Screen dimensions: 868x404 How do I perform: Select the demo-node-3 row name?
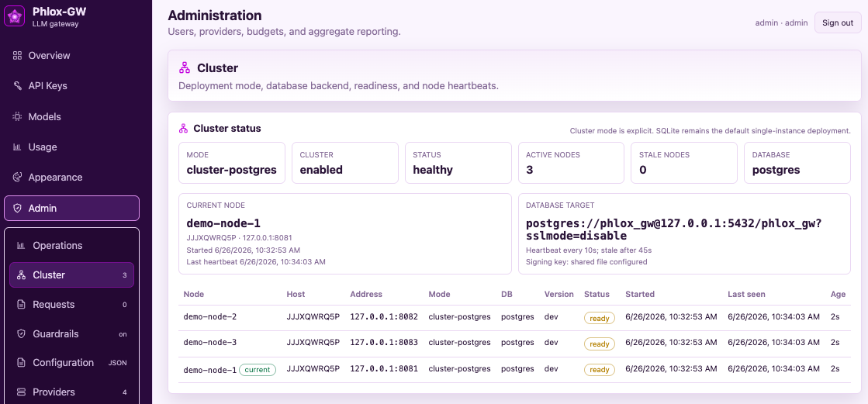pos(209,343)
